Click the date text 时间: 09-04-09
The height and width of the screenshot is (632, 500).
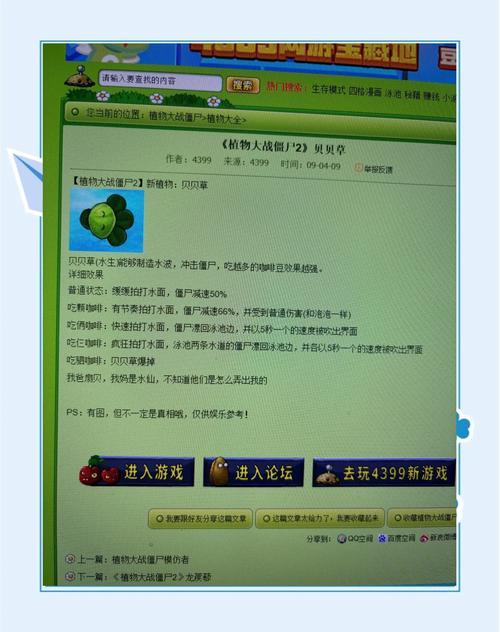point(310,165)
